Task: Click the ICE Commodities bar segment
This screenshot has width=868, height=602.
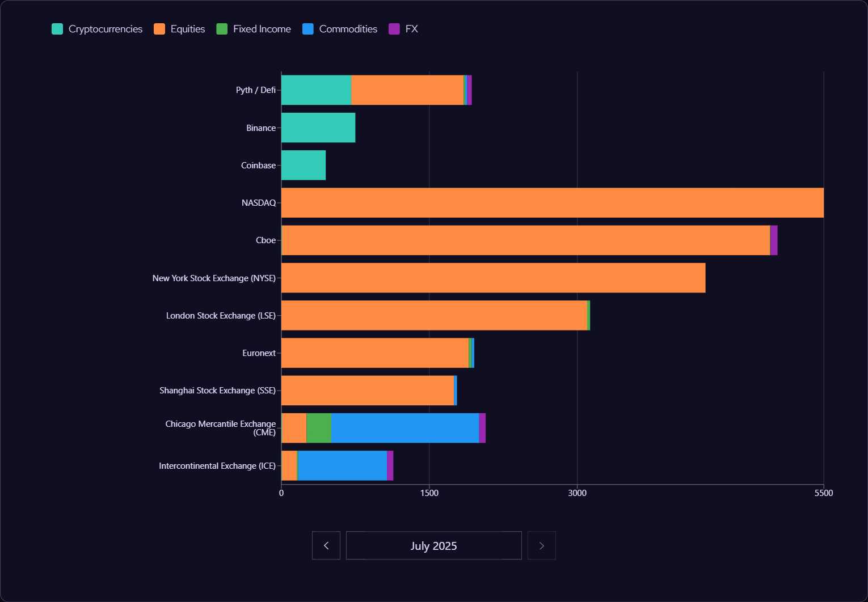Action: pyautogui.click(x=343, y=465)
